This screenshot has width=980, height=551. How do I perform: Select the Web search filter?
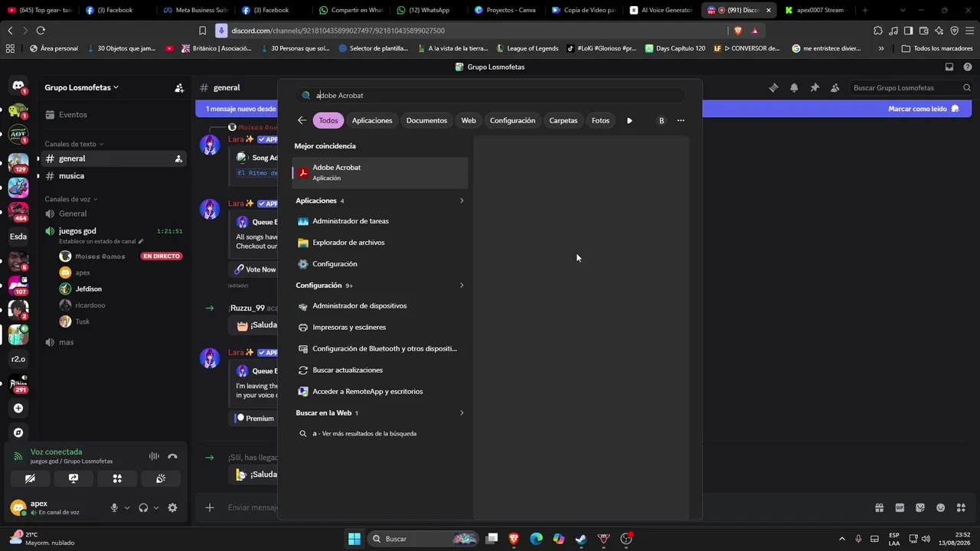pyautogui.click(x=469, y=120)
